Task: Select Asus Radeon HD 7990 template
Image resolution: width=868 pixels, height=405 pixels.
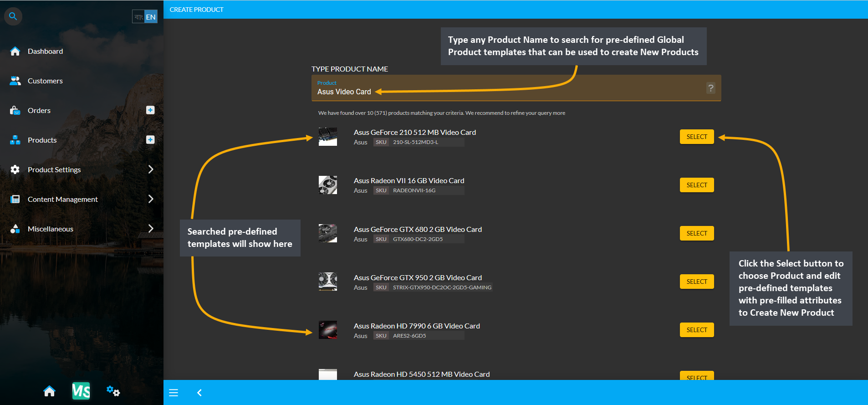Action: pyautogui.click(x=697, y=330)
